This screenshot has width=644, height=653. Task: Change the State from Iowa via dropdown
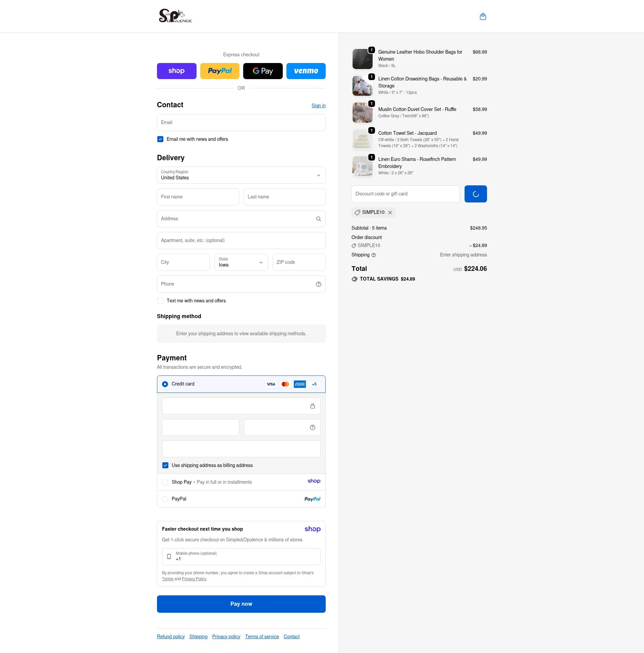point(241,262)
